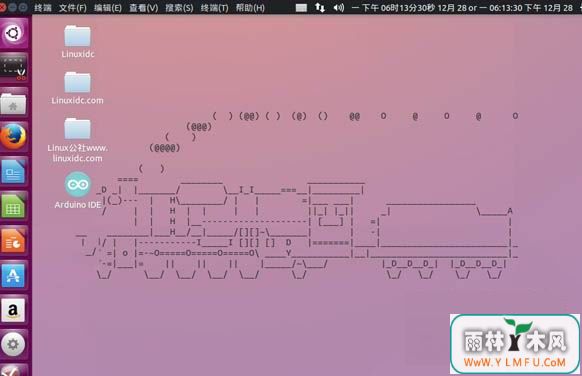Open LibreOffice Writer from the dock
Viewport: 582px width, 376px height.
click(x=13, y=172)
